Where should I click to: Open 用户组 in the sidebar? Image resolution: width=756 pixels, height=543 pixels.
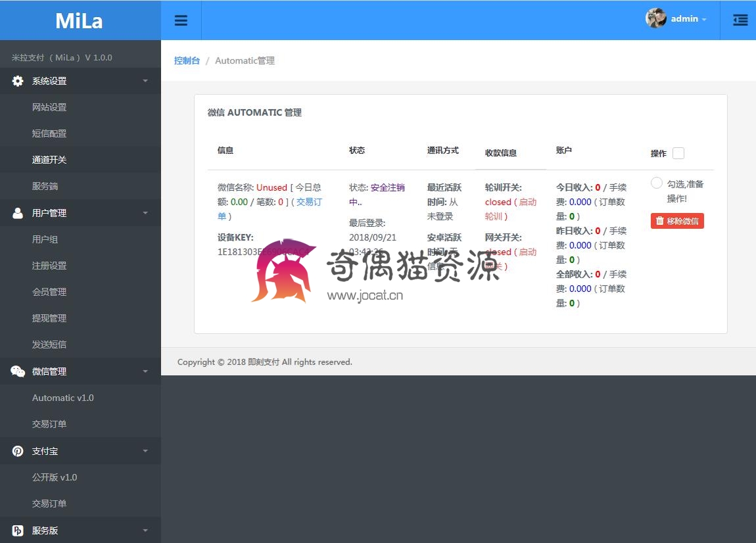[x=45, y=239]
